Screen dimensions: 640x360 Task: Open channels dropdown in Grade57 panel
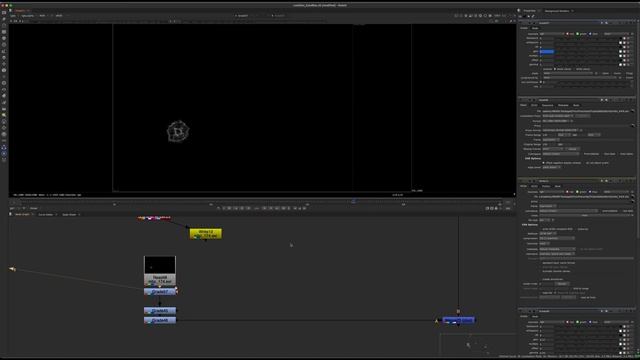tap(551, 34)
